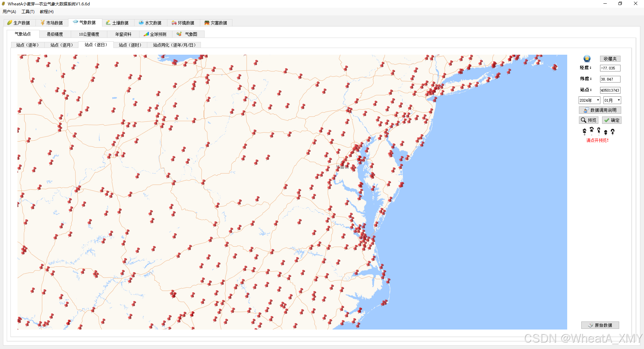
Task: Select the 气象站点 sub-tab
Action: [23, 34]
